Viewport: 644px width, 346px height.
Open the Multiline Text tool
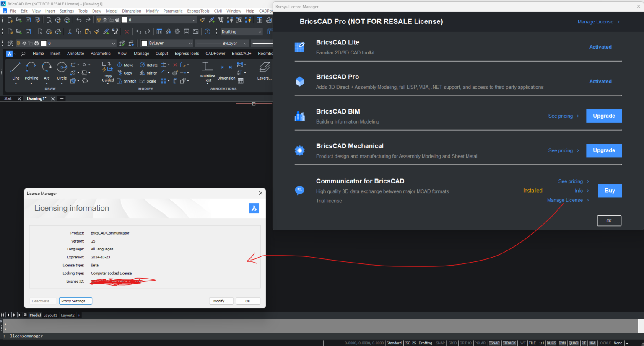pos(207,71)
